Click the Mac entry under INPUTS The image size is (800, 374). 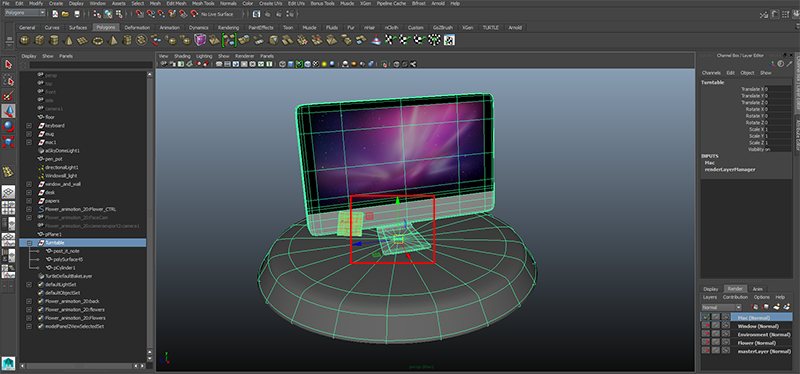click(710, 163)
